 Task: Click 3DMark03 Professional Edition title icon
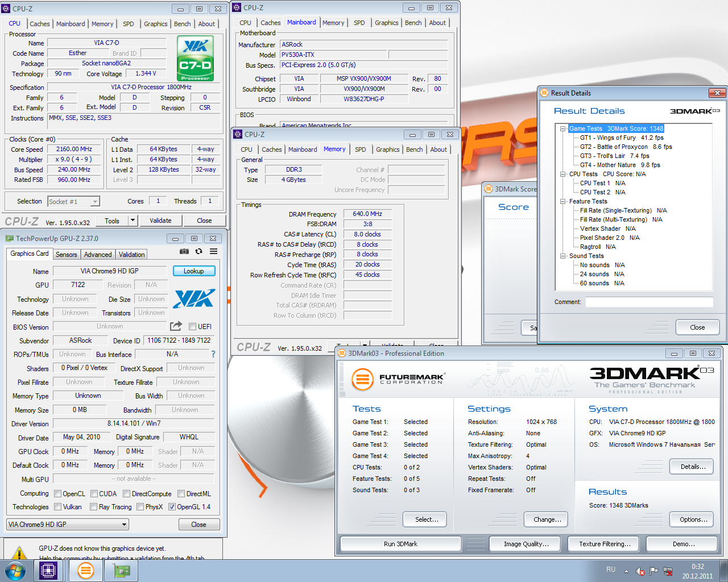(x=342, y=353)
